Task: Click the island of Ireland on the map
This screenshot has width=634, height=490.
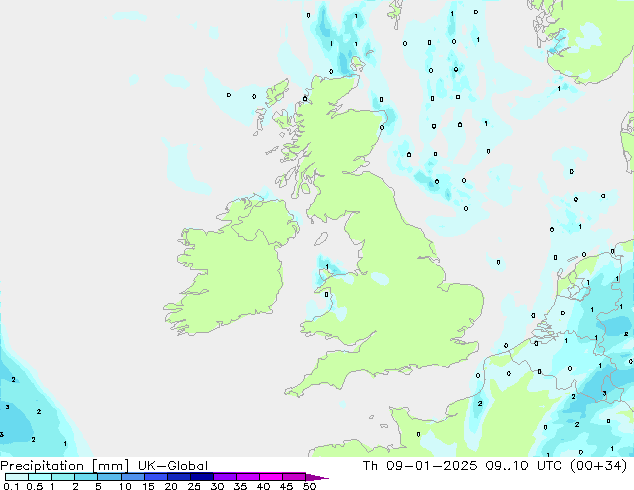Action: (x=230, y=267)
